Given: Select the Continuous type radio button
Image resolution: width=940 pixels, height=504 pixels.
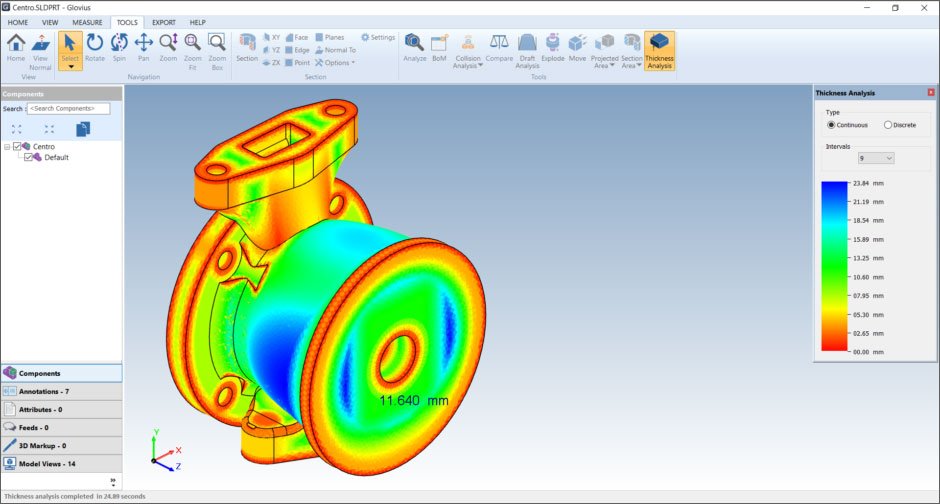Looking at the screenshot, I should [x=831, y=125].
